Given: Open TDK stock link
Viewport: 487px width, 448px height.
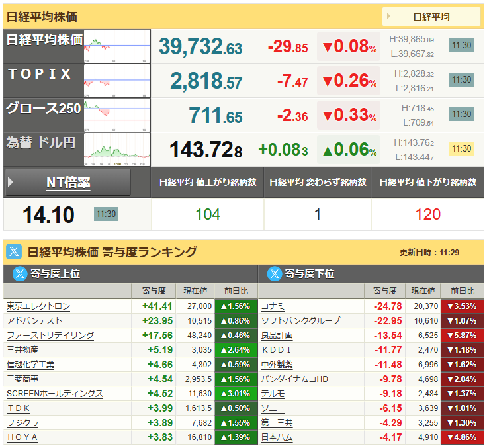Looking at the screenshot, I should click(19, 408).
